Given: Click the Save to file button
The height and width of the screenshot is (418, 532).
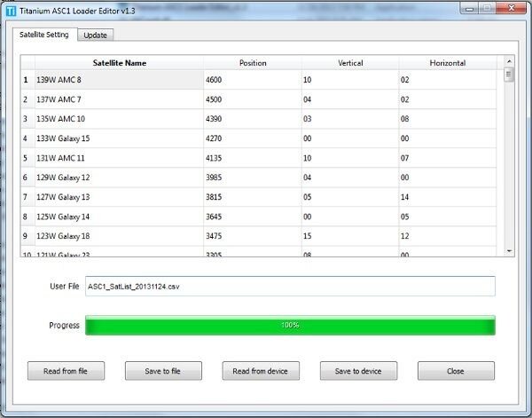Looking at the screenshot, I should (163, 371).
